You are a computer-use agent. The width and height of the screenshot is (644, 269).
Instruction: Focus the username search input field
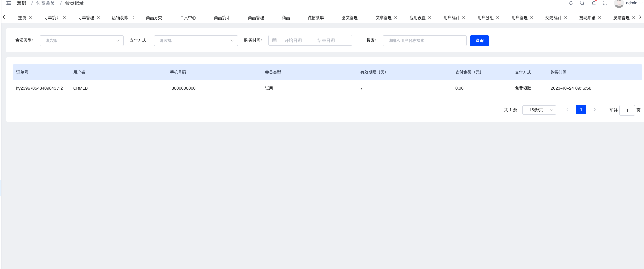424,41
